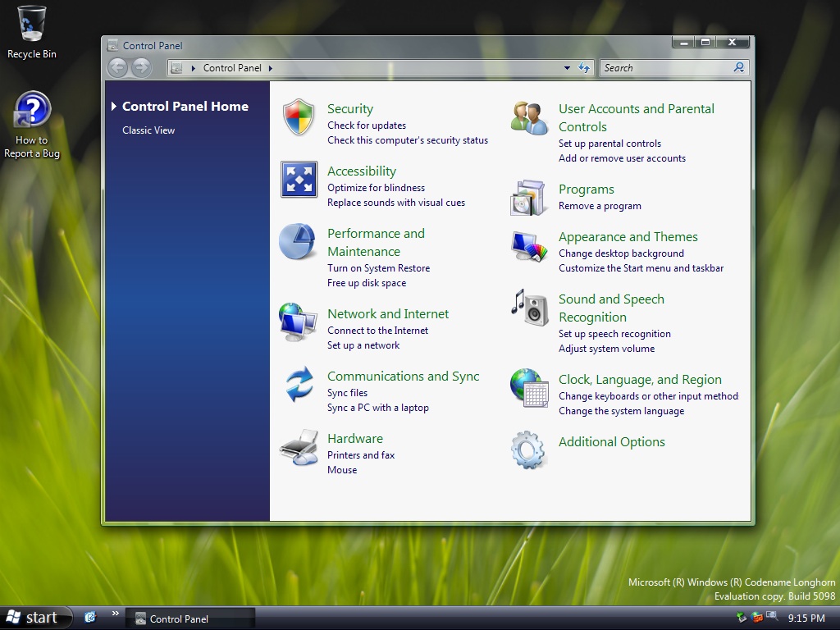Click the User Accounts people icon

tap(529, 118)
